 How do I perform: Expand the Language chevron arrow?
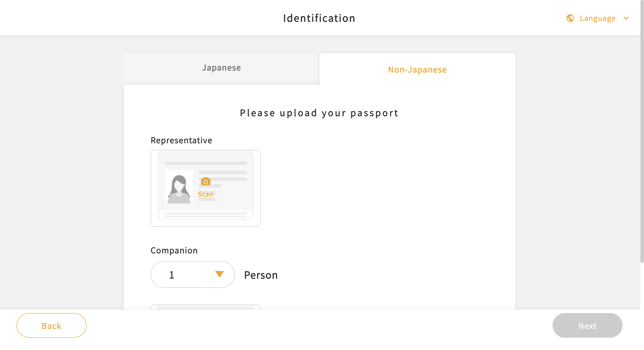626,18
